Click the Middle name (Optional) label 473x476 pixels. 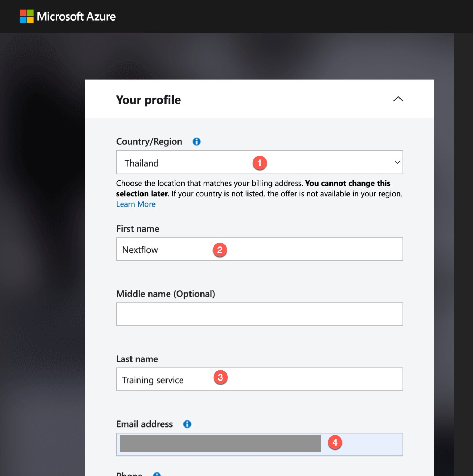tap(166, 294)
